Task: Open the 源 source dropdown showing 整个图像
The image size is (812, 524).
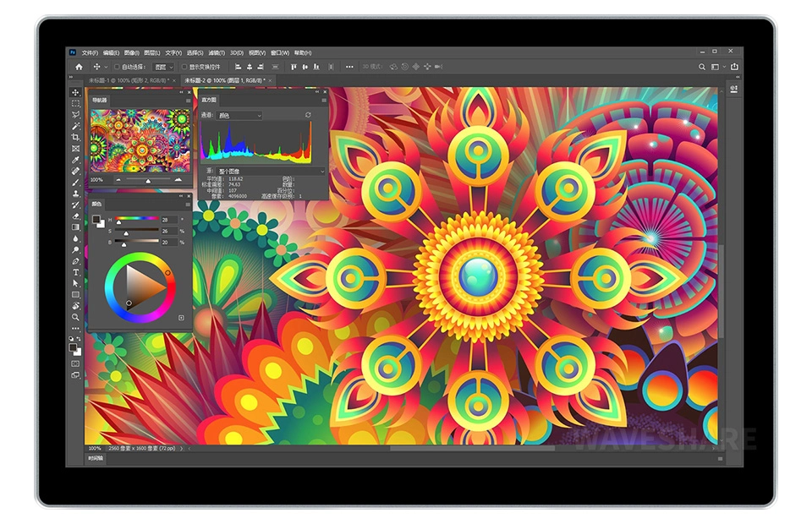Action: [x=271, y=171]
